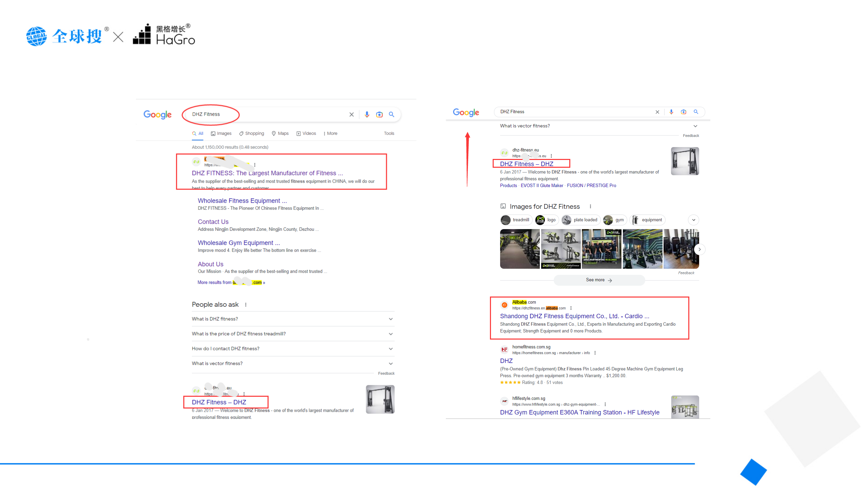Select the logo image filter chip
Viewport: 868px width, 488px height.
546,220
